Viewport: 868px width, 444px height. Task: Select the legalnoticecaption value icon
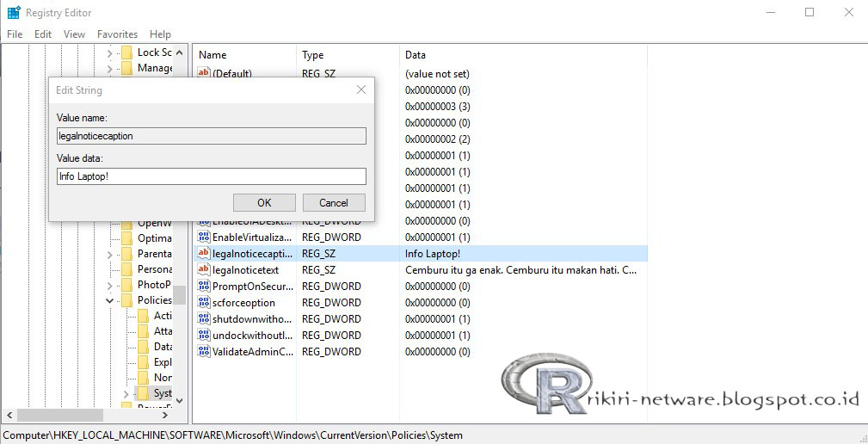(x=204, y=254)
